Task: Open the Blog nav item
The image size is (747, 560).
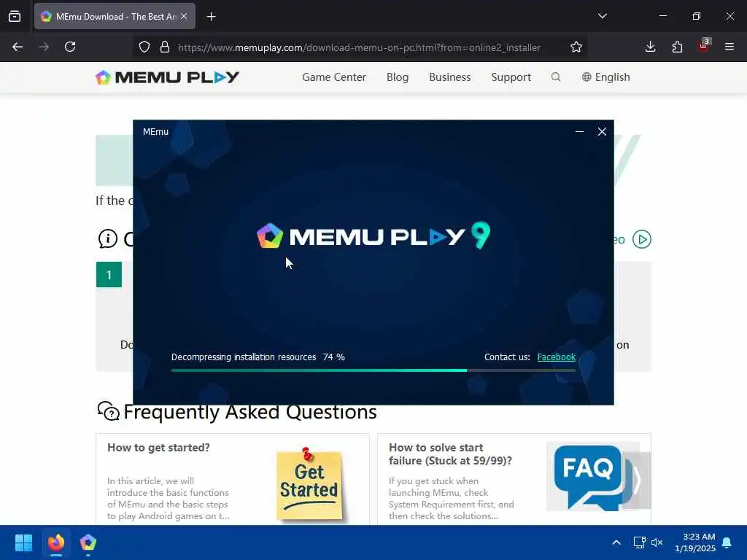Action: coord(398,77)
